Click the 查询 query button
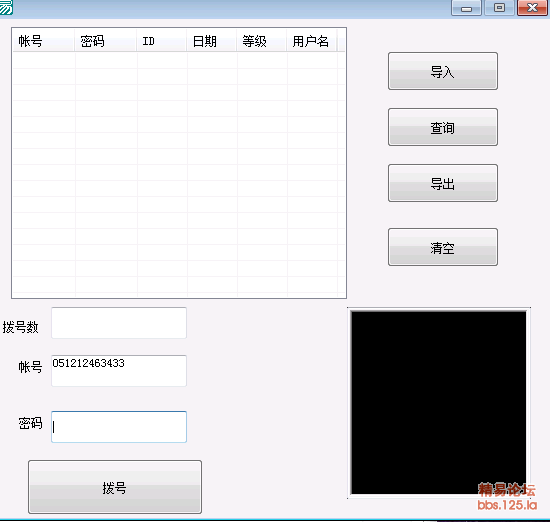The image size is (550, 522). pos(443,127)
